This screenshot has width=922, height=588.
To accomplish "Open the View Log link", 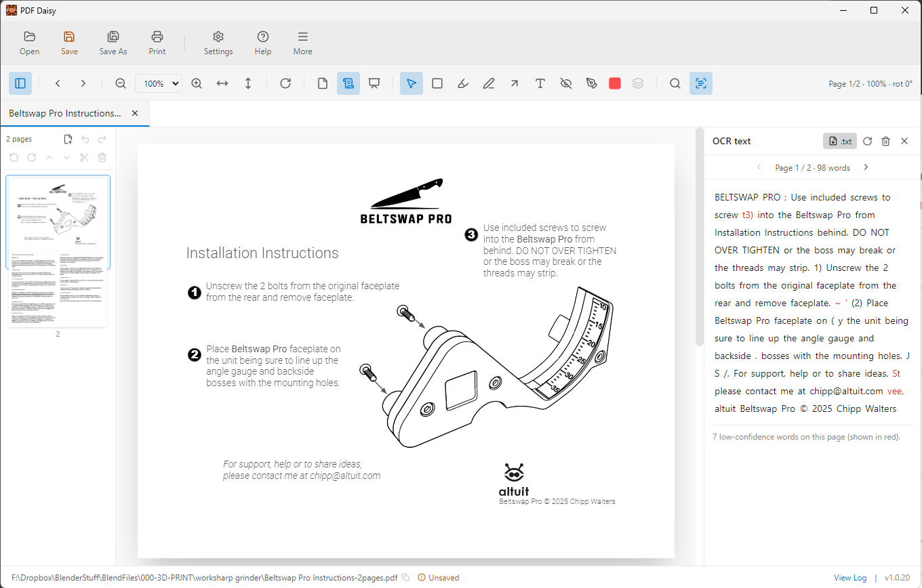I will [x=850, y=578].
